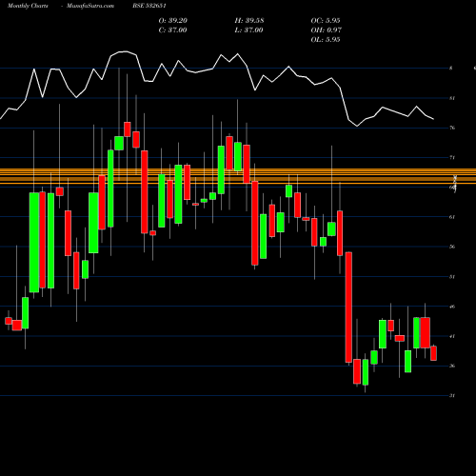Click the '51' price axis label

pos(452,277)
